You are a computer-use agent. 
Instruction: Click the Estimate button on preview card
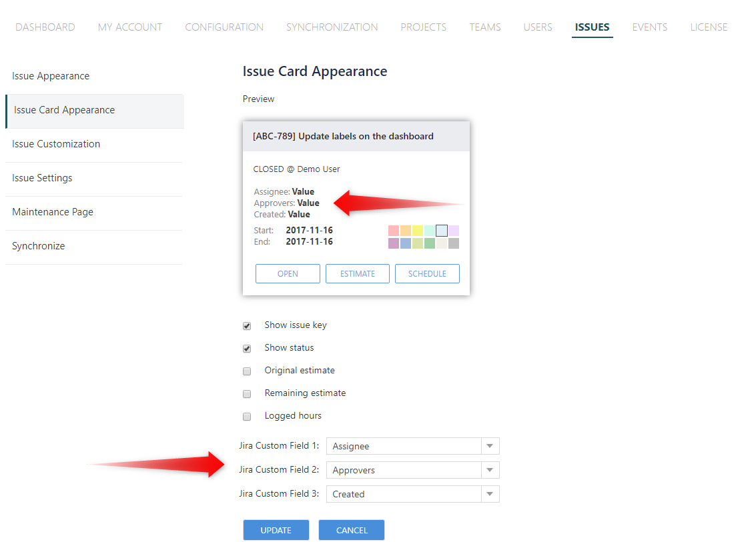click(358, 274)
